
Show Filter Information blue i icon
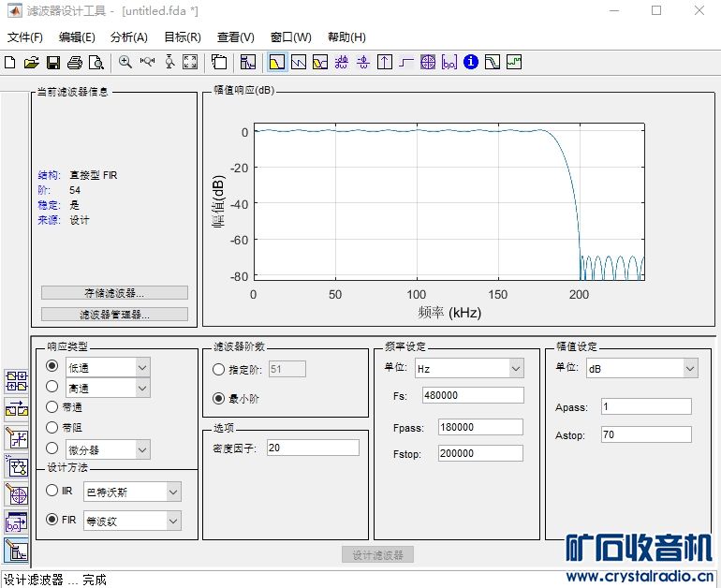click(471, 62)
